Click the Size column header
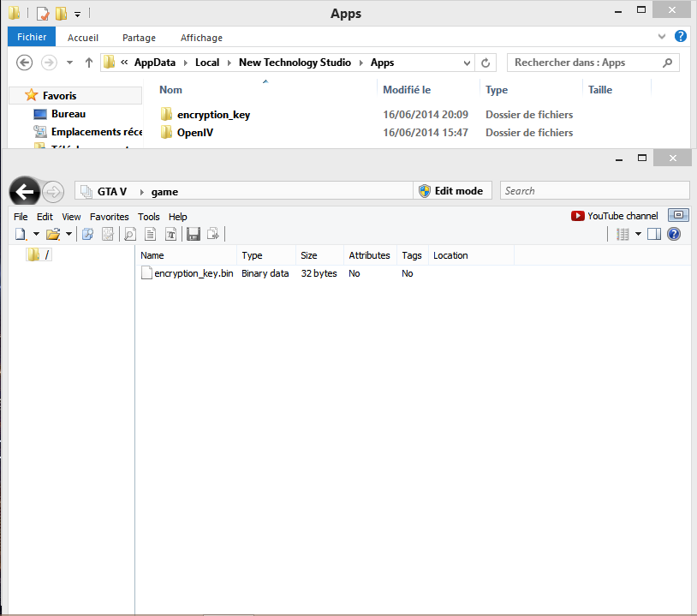 (308, 255)
